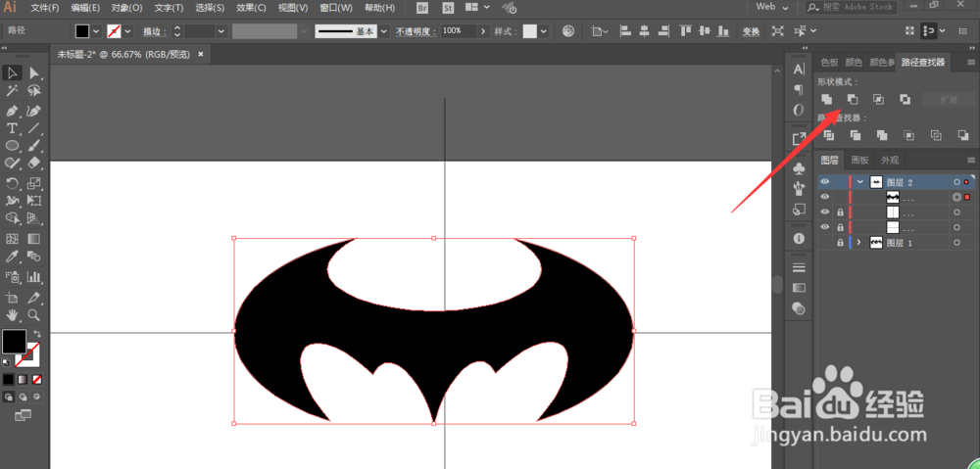Open brush definition 基本 dropdown

(x=384, y=31)
